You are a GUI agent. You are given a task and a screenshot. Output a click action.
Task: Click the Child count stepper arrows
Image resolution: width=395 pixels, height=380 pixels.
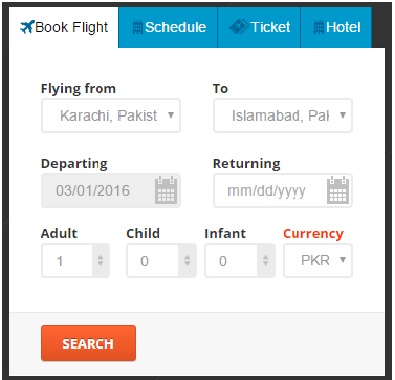pyautogui.click(x=187, y=260)
